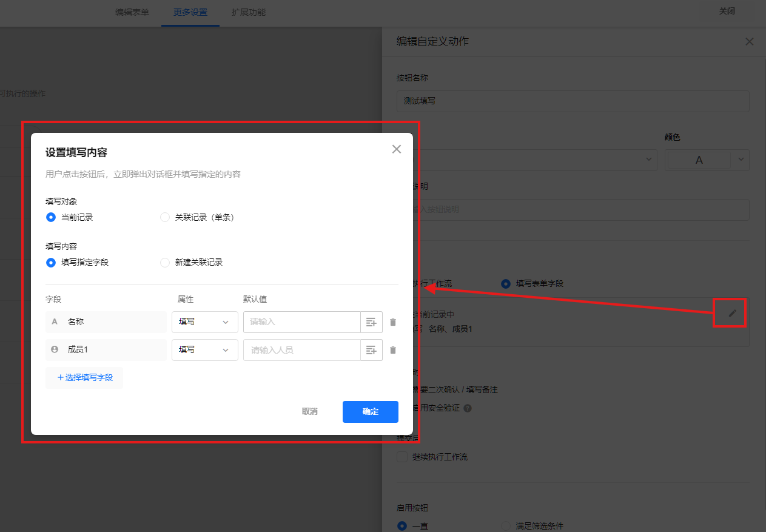
Task: Open 属性 dropdown for 名称 field
Action: tap(205, 322)
